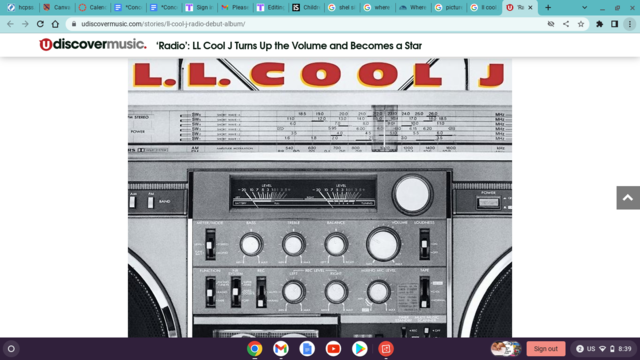Switch to the Calendar tab
Image resolution: width=640 pixels, height=360 pixels.
93,7
